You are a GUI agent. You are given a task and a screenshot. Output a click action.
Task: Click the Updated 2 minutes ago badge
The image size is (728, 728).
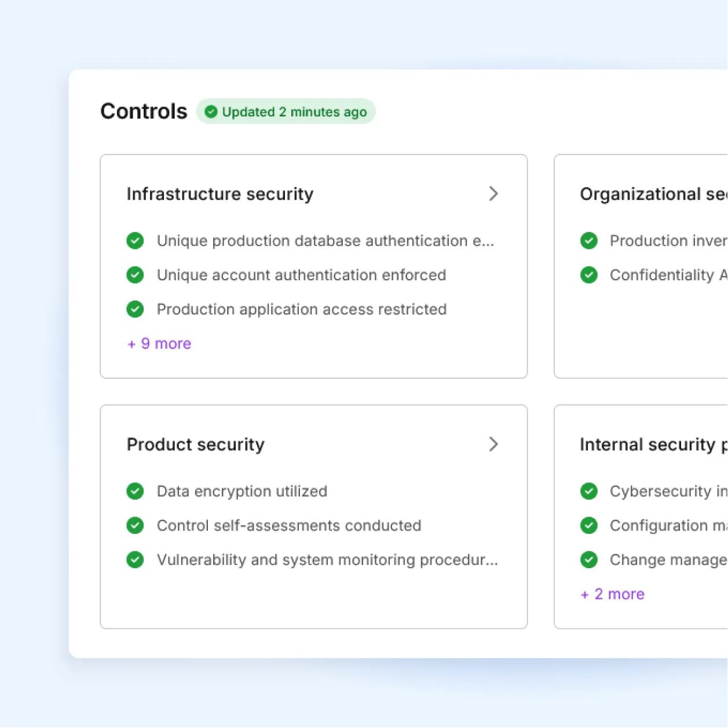[286, 111]
